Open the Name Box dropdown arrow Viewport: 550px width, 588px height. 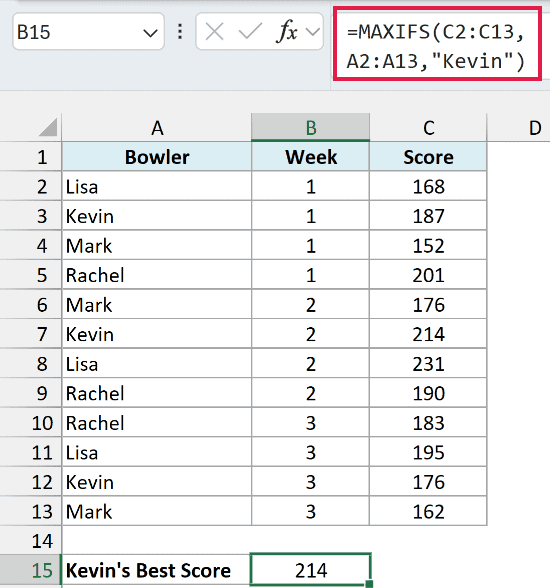150,33
